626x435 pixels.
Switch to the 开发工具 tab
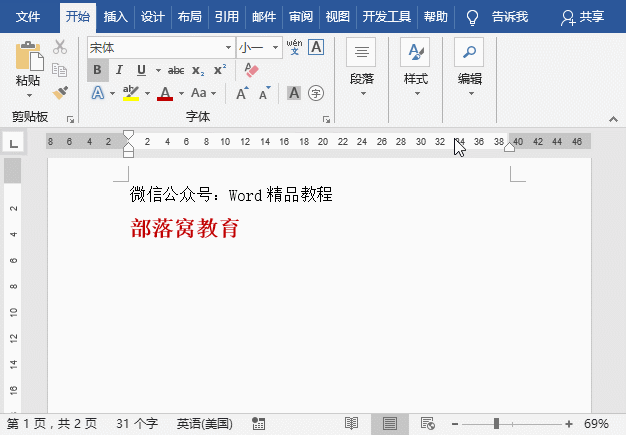click(x=386, y=17)
